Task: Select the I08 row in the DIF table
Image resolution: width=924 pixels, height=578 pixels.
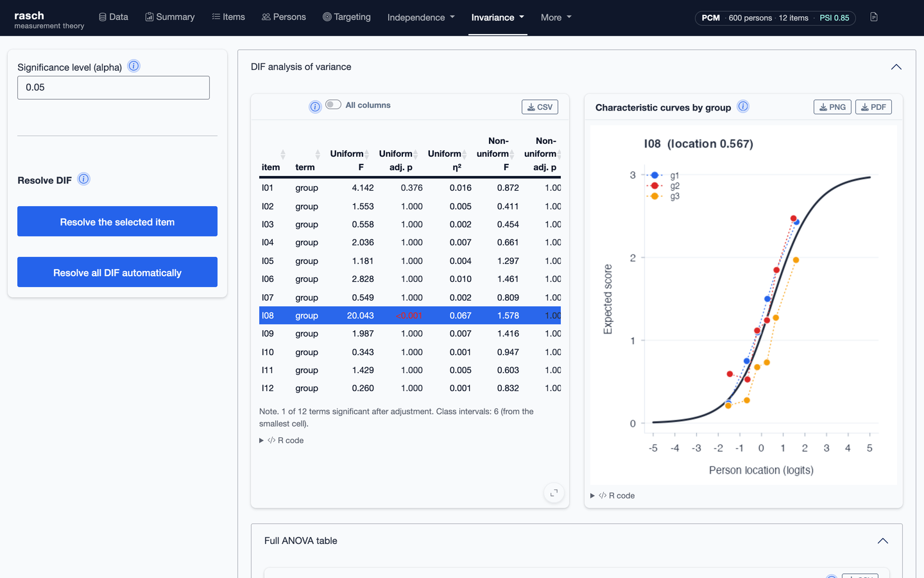Action: click(410, 315)
